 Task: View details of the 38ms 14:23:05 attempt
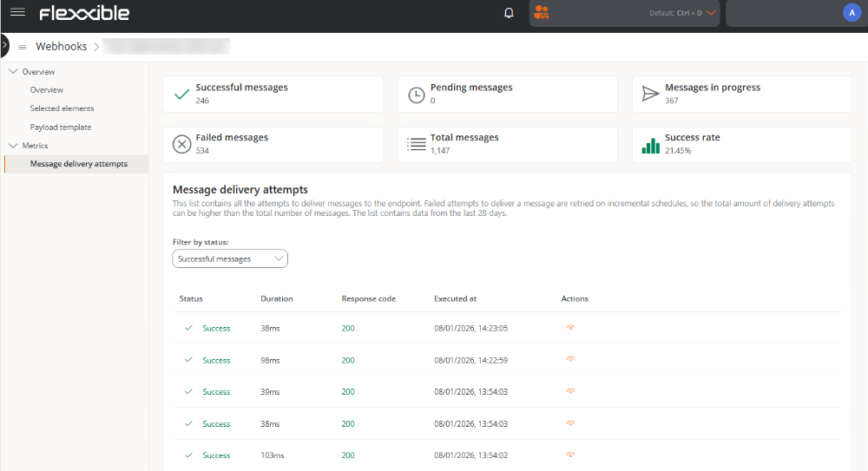[x=570, y=328]
